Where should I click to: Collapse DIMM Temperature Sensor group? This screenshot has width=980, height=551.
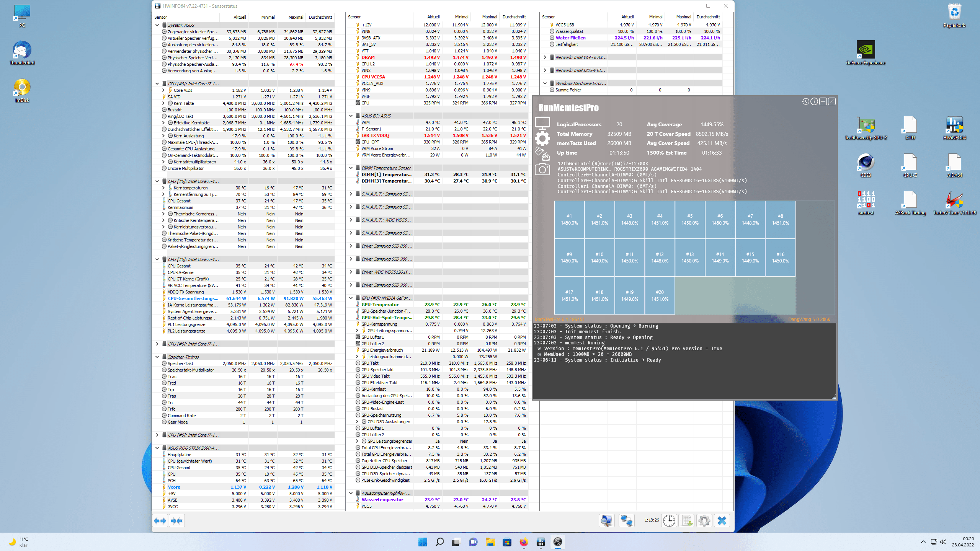pos(351,168)
